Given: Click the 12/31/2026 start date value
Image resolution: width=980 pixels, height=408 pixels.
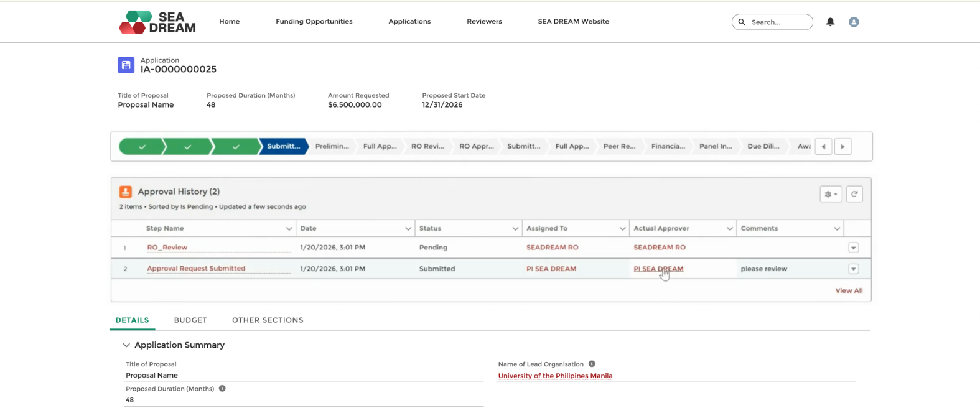Looking at the screenshot, I should [442, 105].
